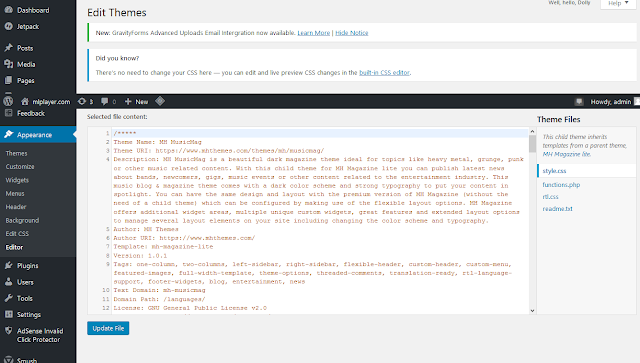Click the 'Text Domain: mh-musicmag' code line
Screen dimensions: 640x363
coord(159,290)
